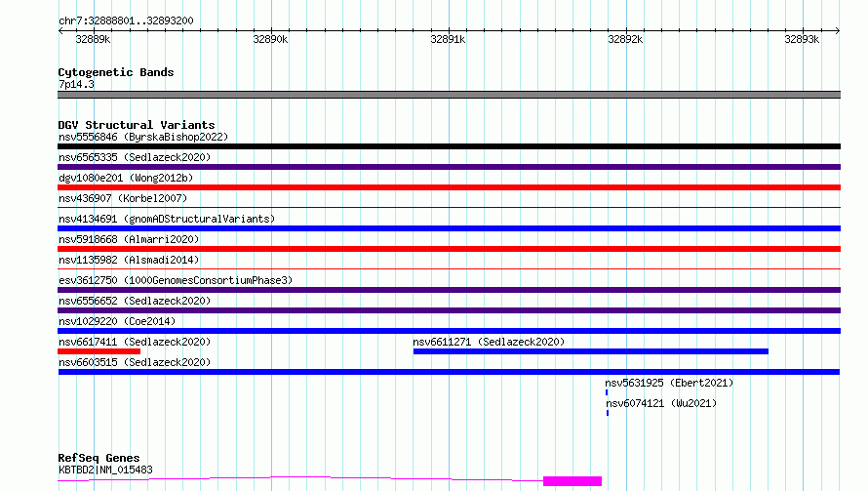Click the blue nsv4134691 gnomAD variant bar

449,228
